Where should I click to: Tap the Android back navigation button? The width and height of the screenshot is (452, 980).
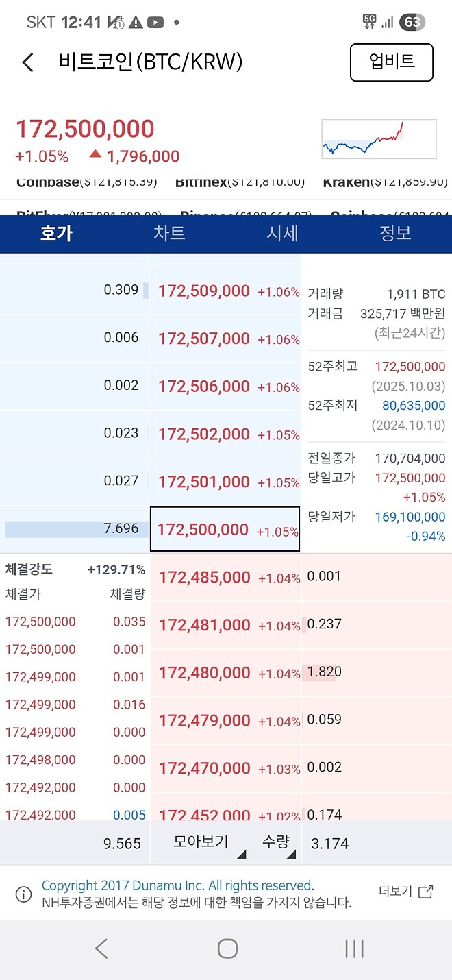pyautogui.click(x=101, y=949)
